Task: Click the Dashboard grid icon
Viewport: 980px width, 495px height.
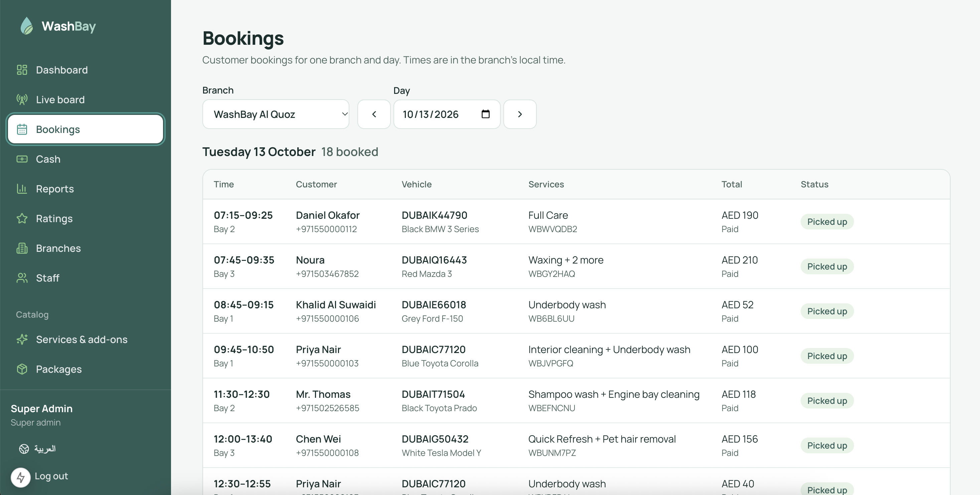Action: [22, 70]
